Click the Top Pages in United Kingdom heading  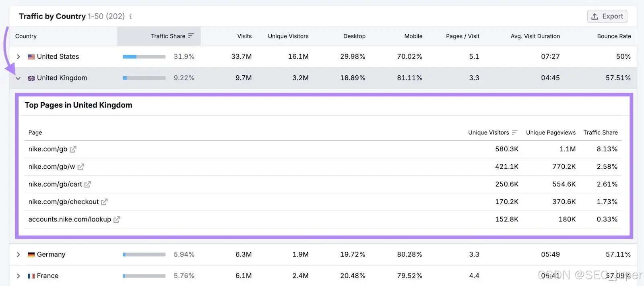coord(78,105)
